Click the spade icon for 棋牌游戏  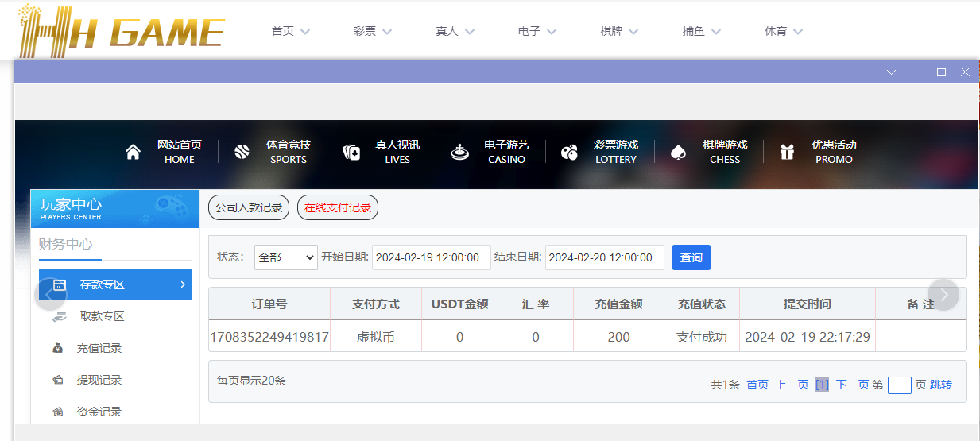tap(678, 152)
